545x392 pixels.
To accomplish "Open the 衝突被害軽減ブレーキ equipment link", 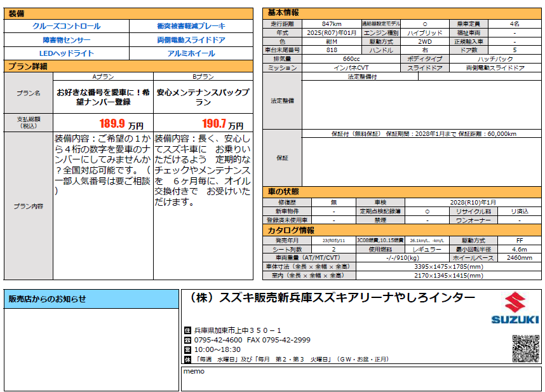I will point(191,26).
